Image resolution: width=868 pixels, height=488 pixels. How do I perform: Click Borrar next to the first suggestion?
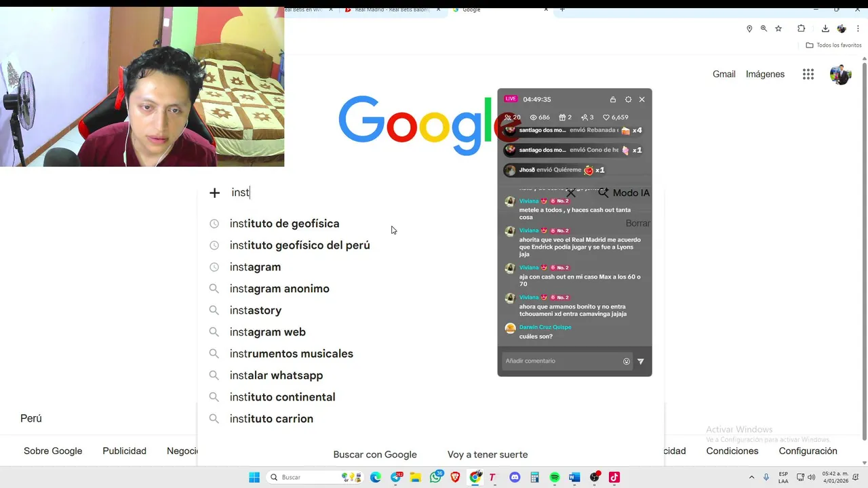click(637, 224)
